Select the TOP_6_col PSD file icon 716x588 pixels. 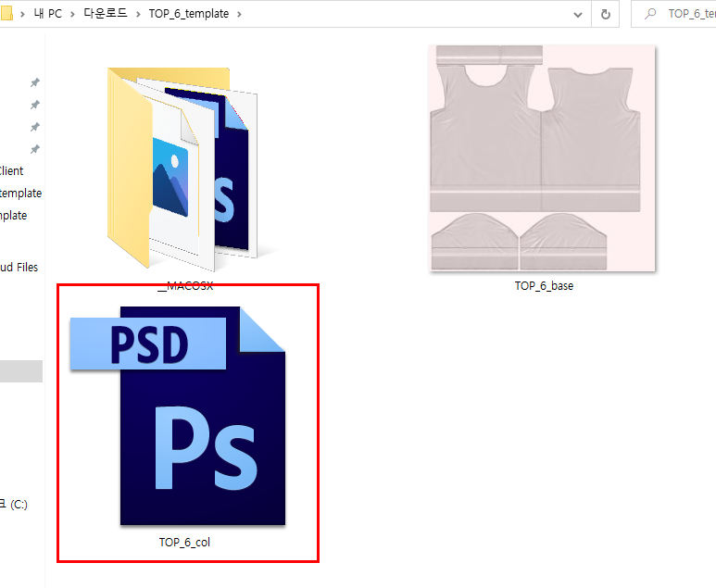tap(178, 416)
